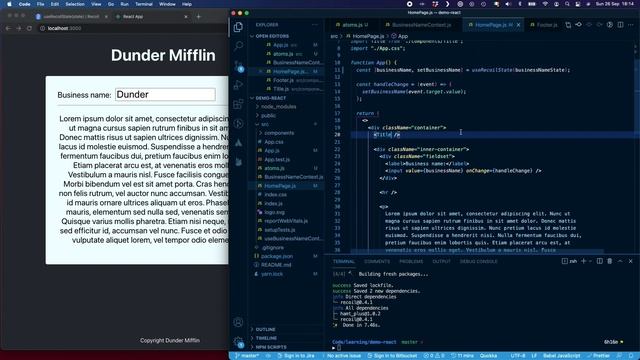Go back in the browser
Viewport: 640px width, 360px height.
click(x=8, y=29)
